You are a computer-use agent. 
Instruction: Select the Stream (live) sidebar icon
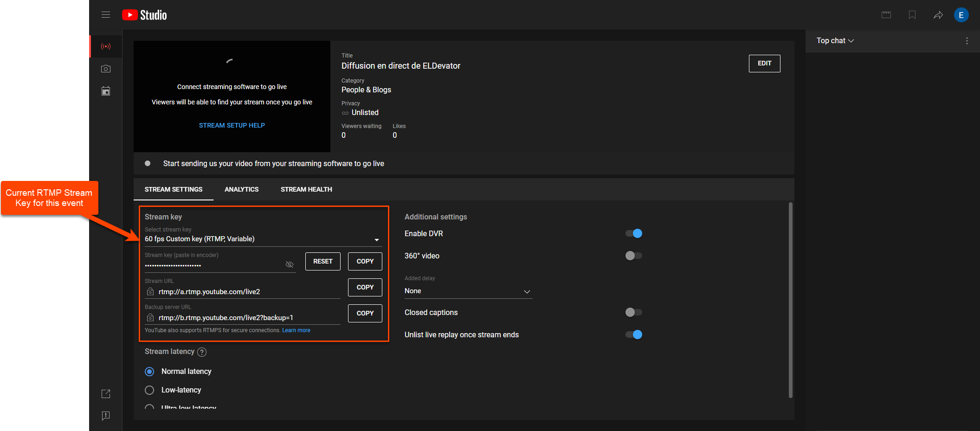pos(106,46)
